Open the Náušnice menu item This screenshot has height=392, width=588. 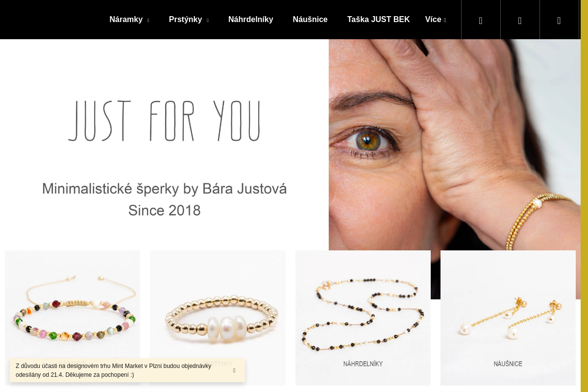click(x=310, y=20)
